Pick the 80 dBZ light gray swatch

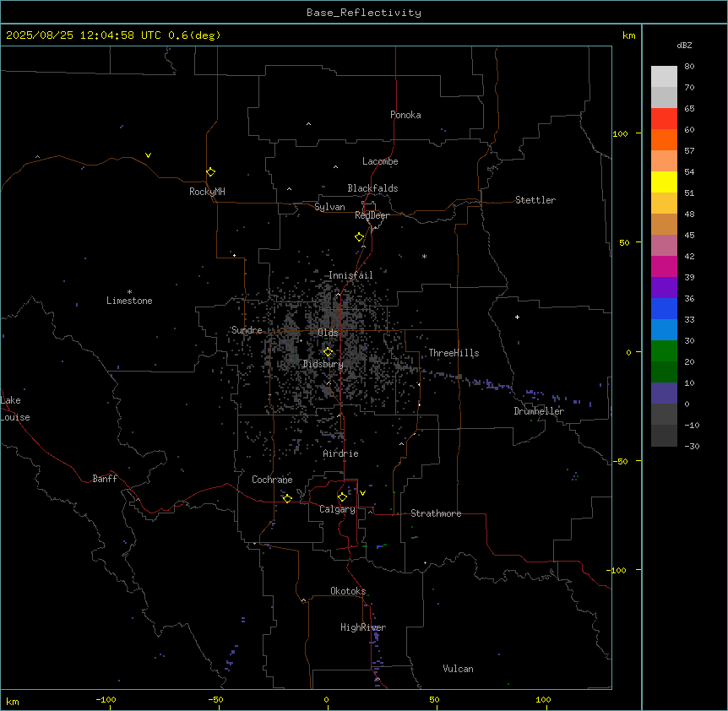pyautogui.click(x=664, y=77)
